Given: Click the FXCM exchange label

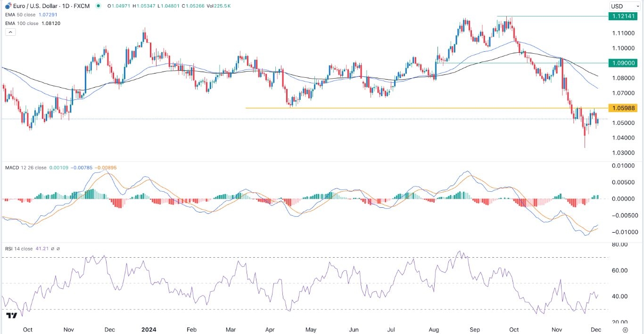Looking at the screenshot, I should click(x=82, y=6).
